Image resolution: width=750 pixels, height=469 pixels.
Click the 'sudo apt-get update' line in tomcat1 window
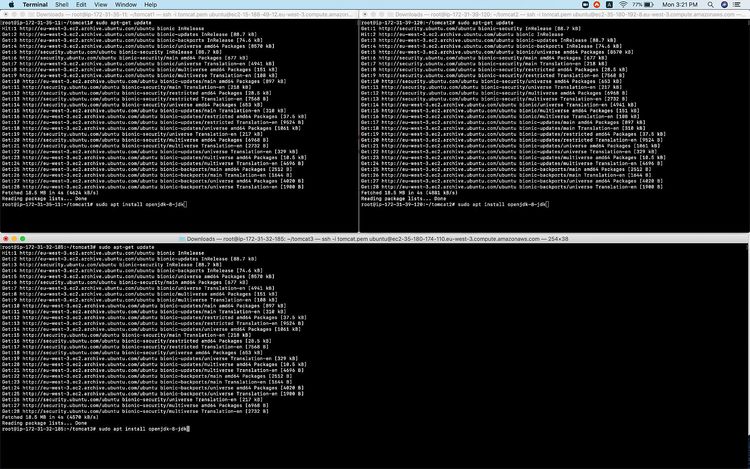77,22
